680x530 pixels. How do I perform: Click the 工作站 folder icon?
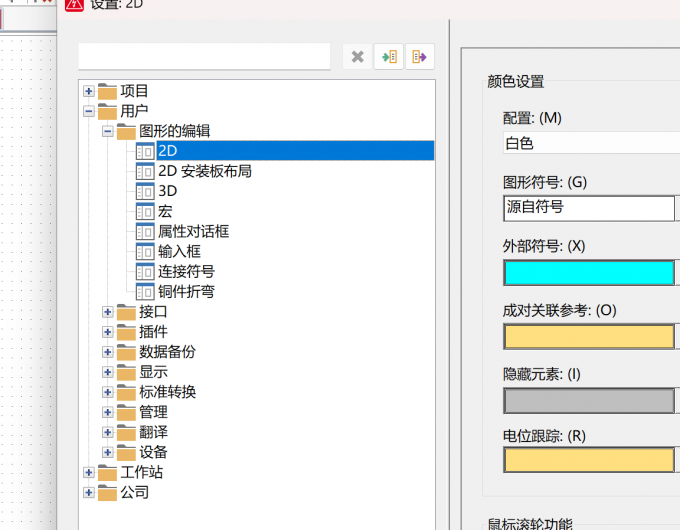[x=107, y=473]
